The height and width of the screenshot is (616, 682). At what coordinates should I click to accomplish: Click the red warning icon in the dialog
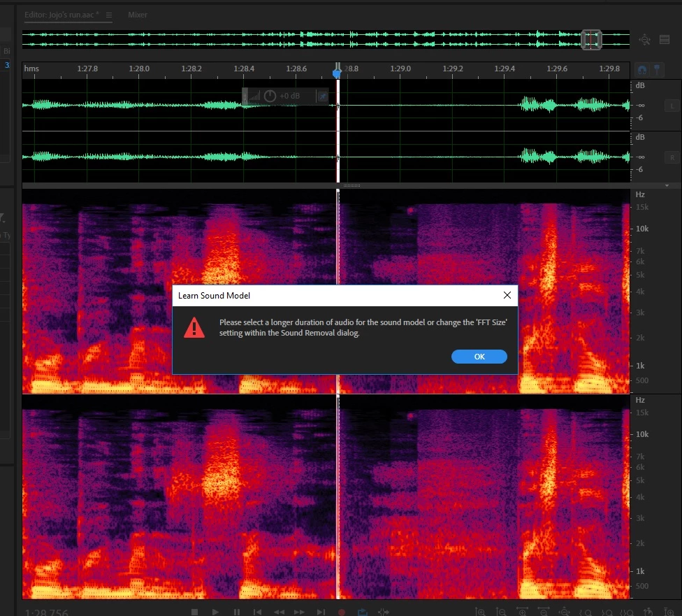click(194, 328)
